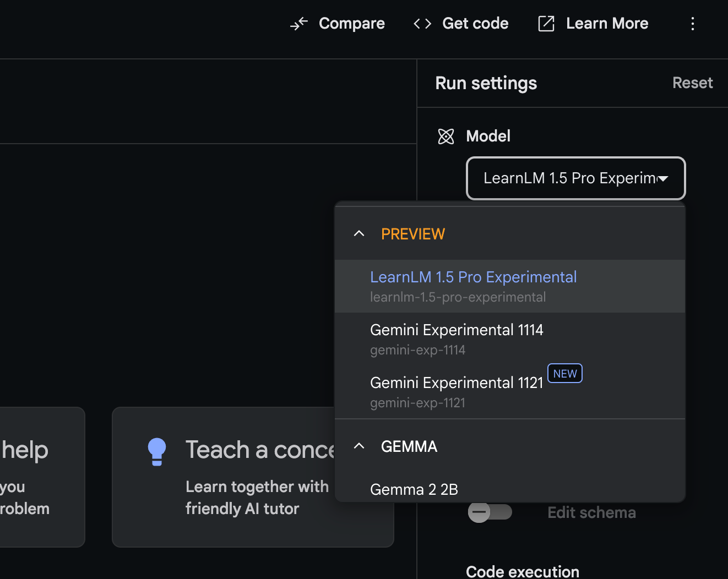Collapse the PREVIEW model group chevron
Image resolution: width=728 pixels, height=579 pixels.
[359, 233]
